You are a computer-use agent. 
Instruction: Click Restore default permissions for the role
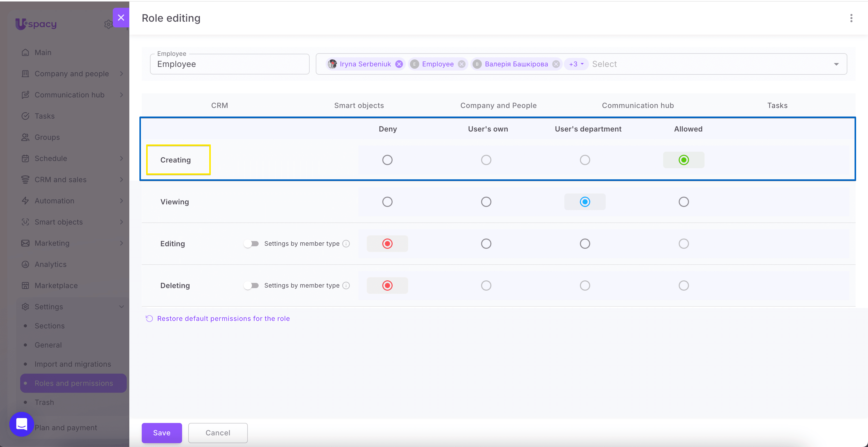coord(223,318)
